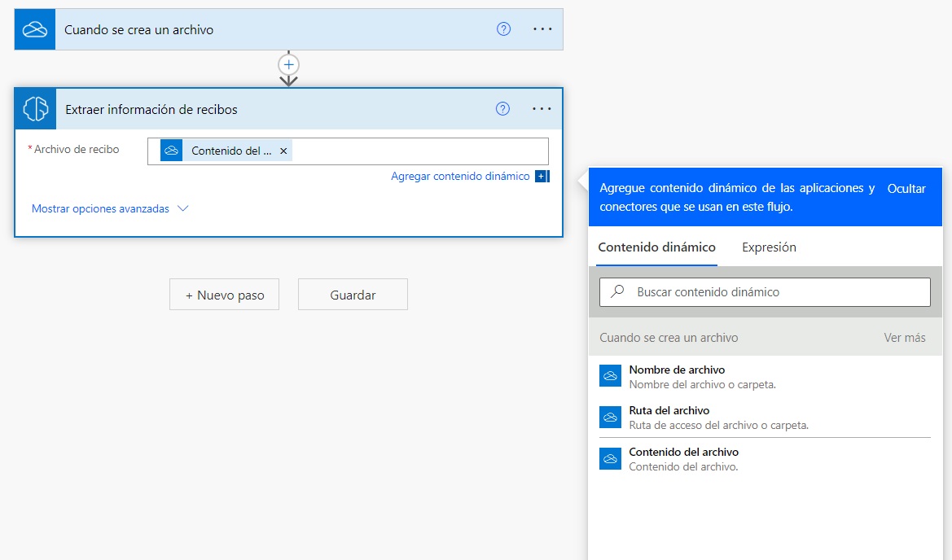Click the 'Buscar contenido dinámico' search box
The width and height of the screenshot is (952, 560).
765,292
